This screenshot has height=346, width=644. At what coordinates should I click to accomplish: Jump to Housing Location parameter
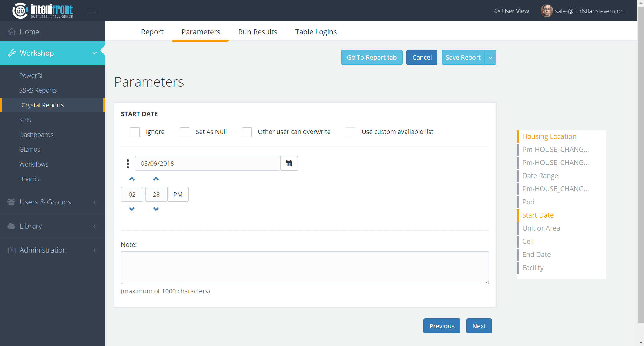click(549, 136)
